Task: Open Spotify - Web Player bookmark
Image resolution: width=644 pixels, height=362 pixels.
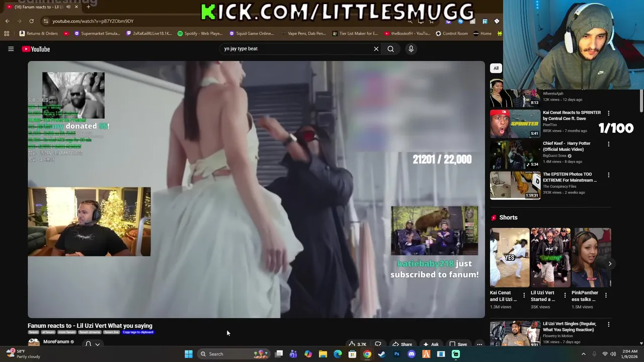Action: point(200,34)
